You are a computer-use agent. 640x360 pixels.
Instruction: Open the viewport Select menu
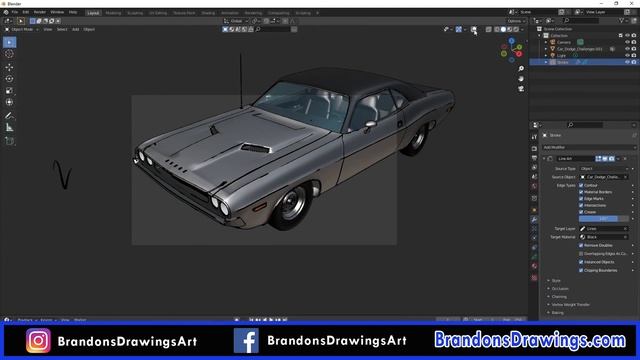[x=62, y=29]
